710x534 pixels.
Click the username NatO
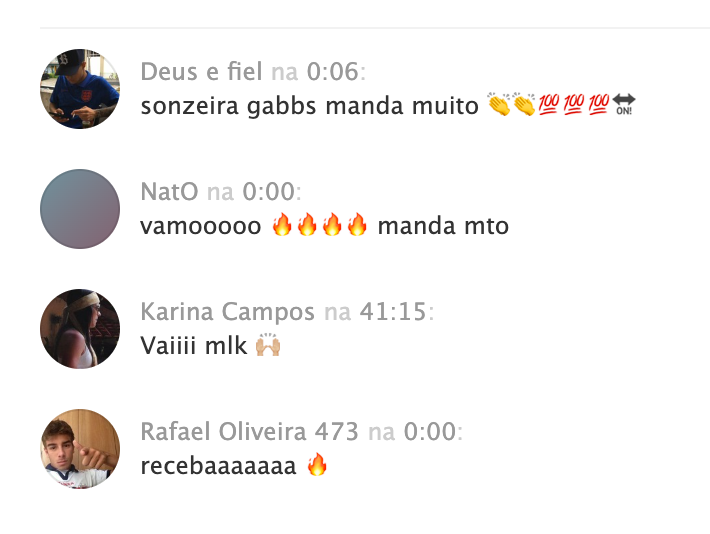pos(169,192)
